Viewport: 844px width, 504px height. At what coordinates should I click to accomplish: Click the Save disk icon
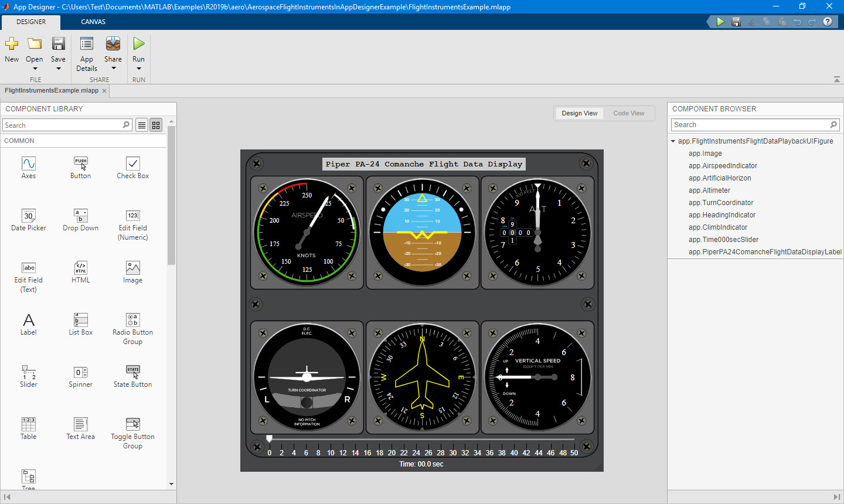click(58, 44)
